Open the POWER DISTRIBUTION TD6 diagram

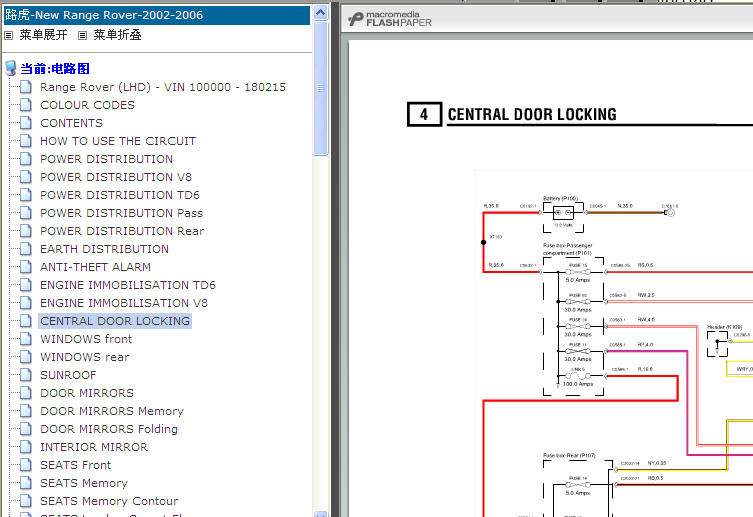[120, 195]
